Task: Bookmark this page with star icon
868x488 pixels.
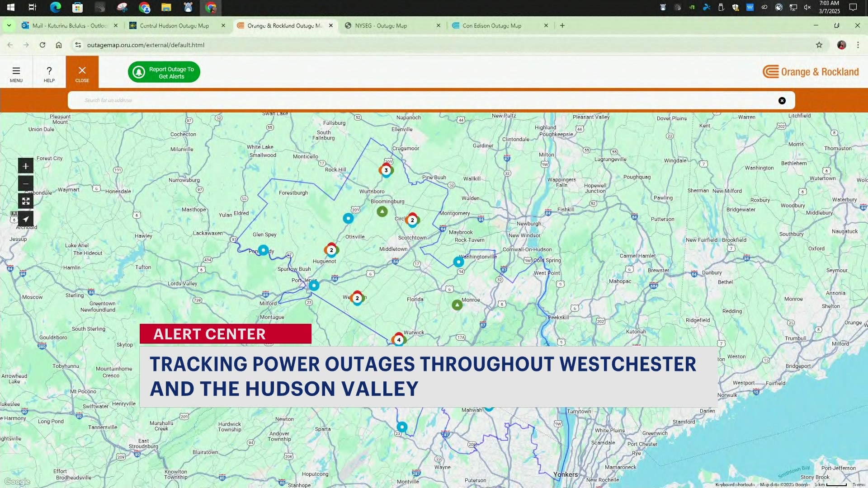Action: coord(819,45)
